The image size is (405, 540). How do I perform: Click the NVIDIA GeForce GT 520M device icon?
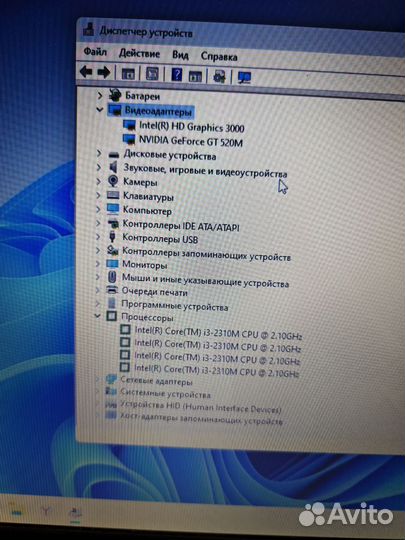point(129,139)
